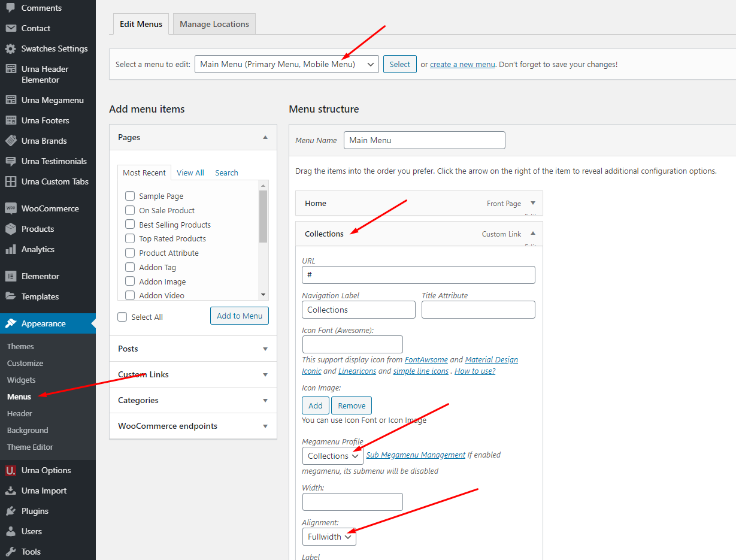Click the Remove icon image button

pyautogui.click(x=352, y=405)
